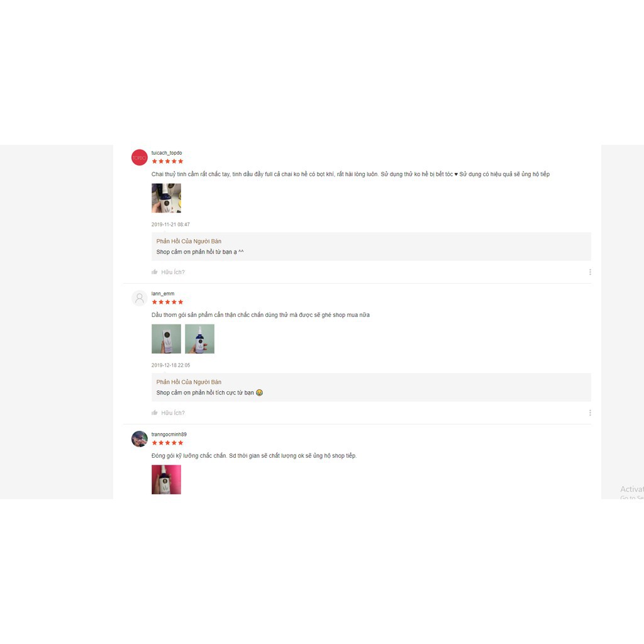
Task: Open lann_emm's first photo showing boxed product
Action: (166, 339)
